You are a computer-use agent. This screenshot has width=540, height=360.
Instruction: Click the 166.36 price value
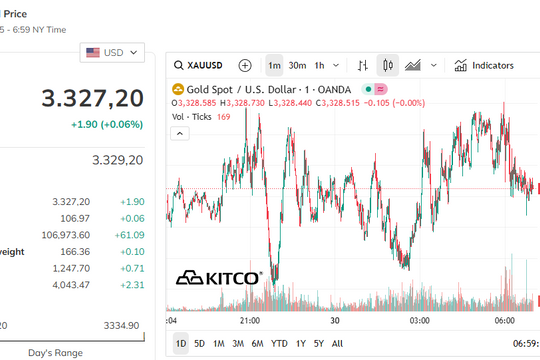pyautogui.click(x=75, y=251)
